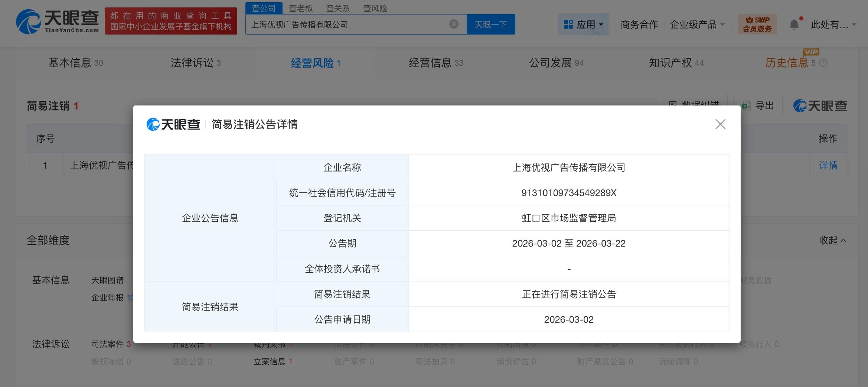Open the 商务合作 link

[639, 25]
